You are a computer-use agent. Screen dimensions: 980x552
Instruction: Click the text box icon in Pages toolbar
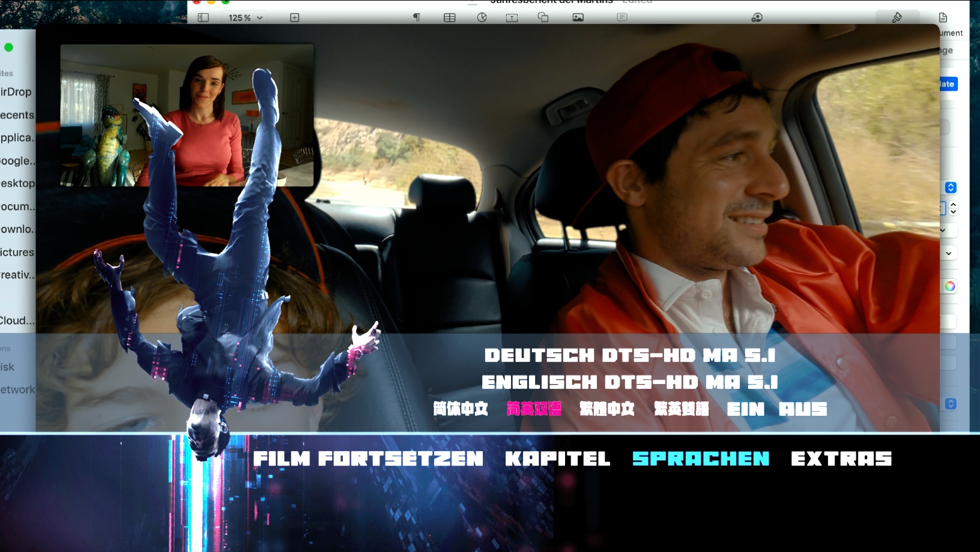click(512, 18)
